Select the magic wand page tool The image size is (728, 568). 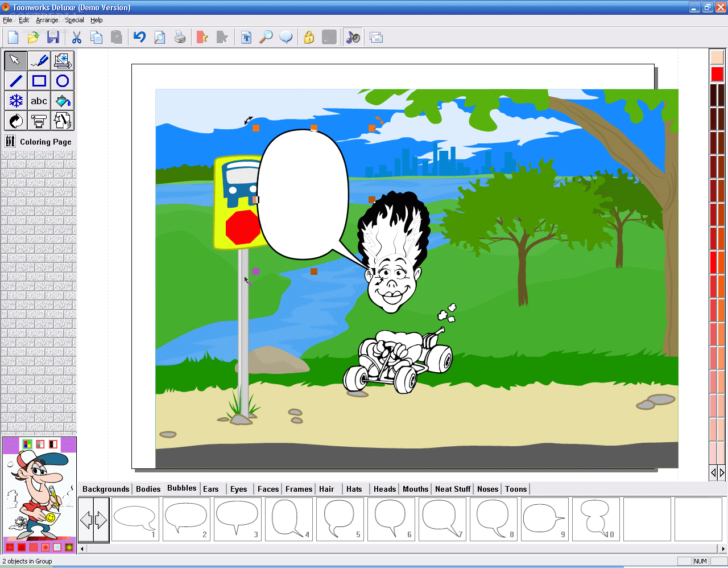pos(63,121)
